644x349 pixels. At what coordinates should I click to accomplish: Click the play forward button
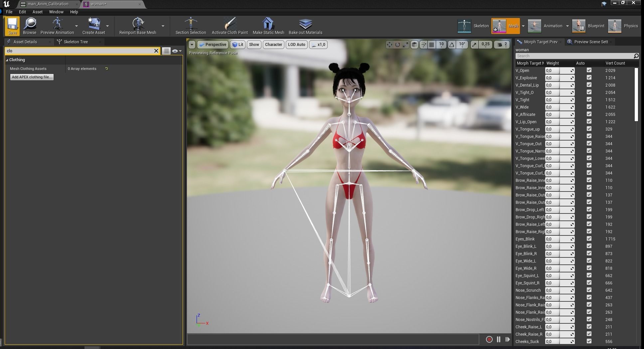coord(507,339)
